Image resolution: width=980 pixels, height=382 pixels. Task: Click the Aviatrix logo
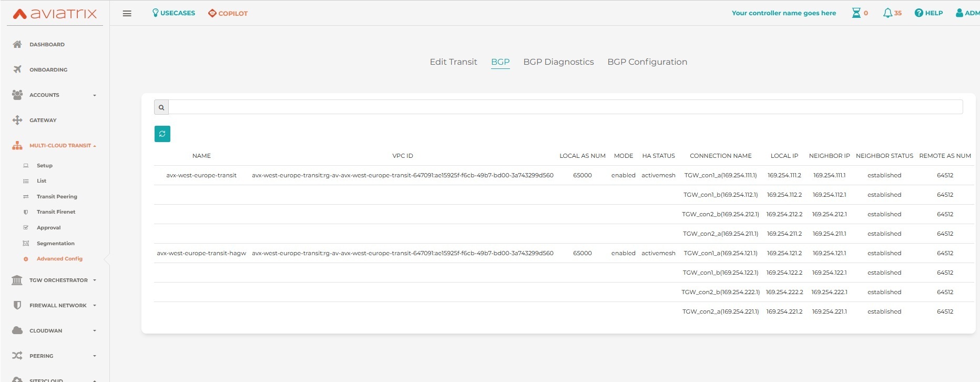click(55, 14)
